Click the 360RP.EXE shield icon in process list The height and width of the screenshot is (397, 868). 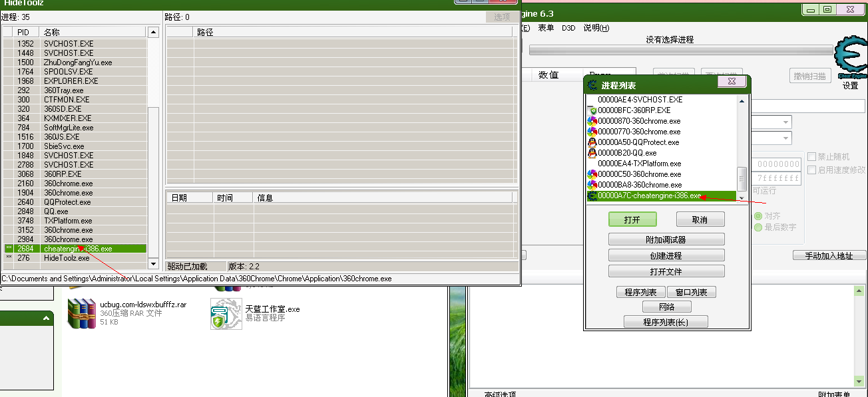tap(592, 110)
